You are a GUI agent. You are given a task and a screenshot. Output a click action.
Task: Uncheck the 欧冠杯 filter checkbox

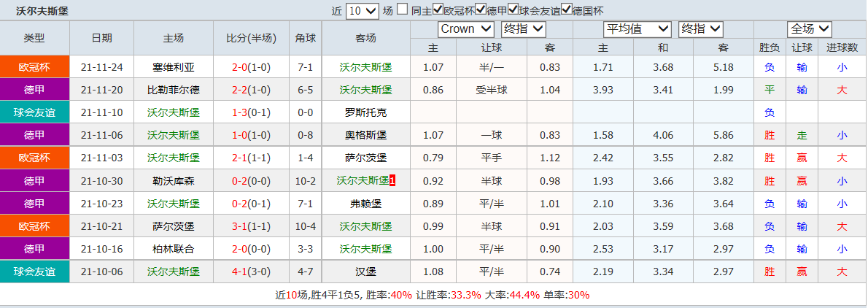click(438, 9)
